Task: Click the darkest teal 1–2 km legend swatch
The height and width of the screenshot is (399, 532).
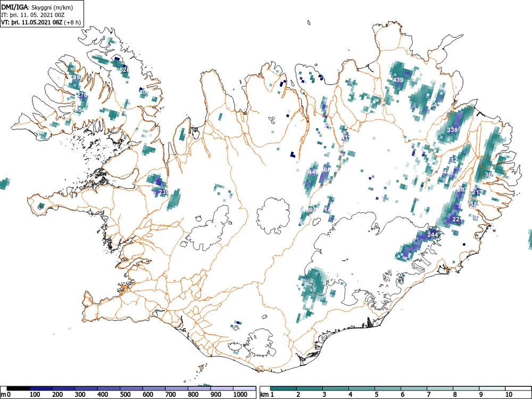Action: point(284,388)
